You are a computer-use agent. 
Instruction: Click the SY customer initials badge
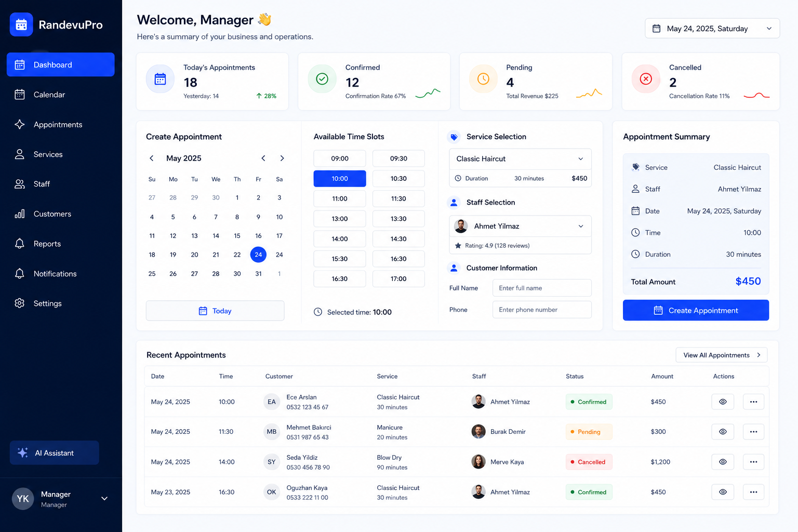pyautogui.click(x=272, y=462)
